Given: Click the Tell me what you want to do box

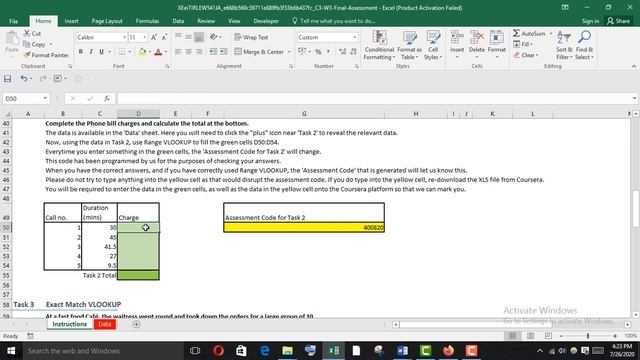Looking at the screenshot, I should (x=334, y=21).
